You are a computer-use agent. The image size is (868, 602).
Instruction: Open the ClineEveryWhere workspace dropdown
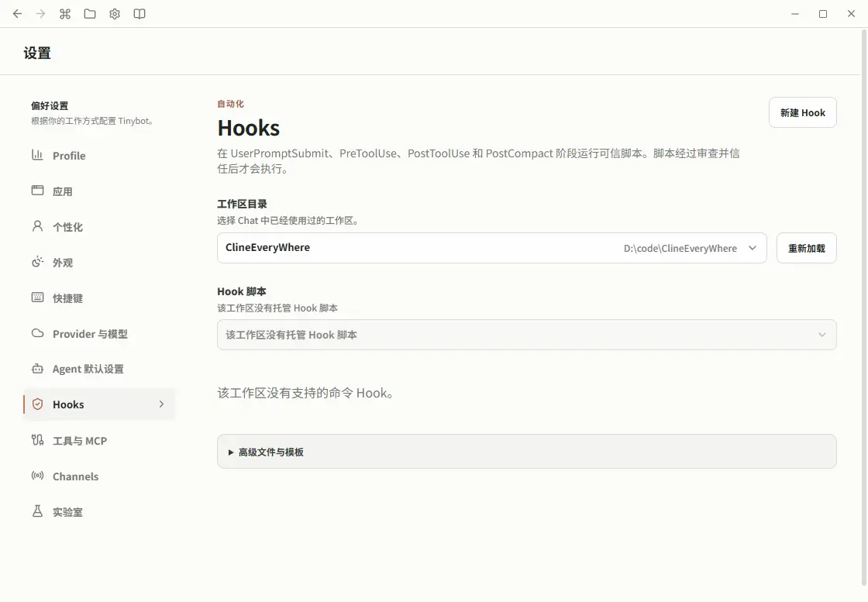pyautogui.click(x=491, y=248)
